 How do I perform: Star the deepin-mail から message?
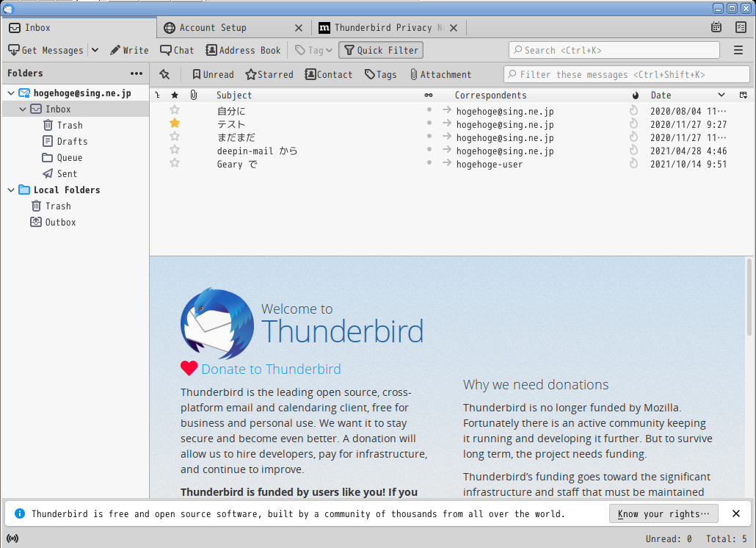coord(175,150)
